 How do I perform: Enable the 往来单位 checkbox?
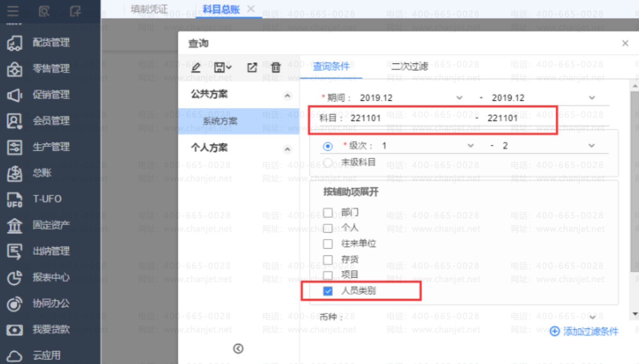328,244
